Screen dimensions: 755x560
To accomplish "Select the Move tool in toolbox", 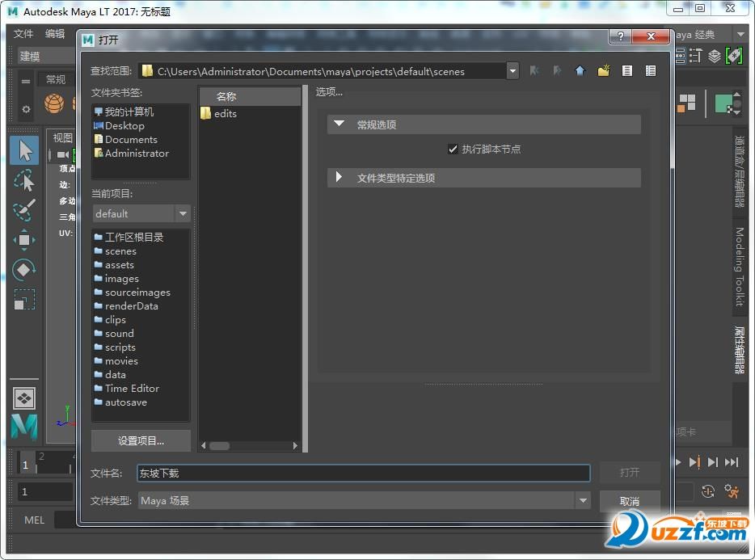I will coord(24,240).
